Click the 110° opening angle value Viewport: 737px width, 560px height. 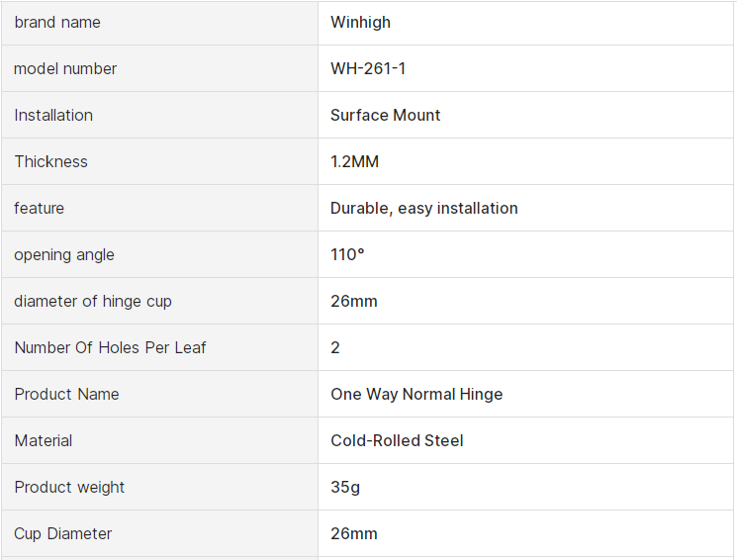coord(347,254)
